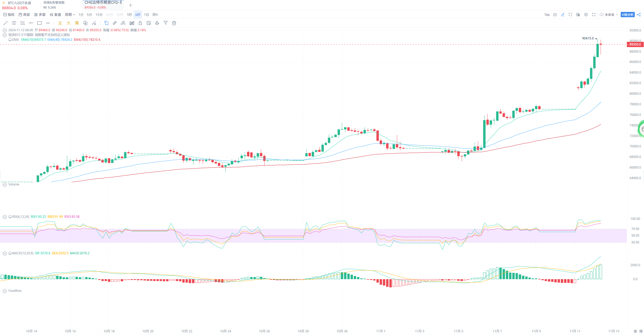Click the 16s countdown timer
This screenshot has height=335, width=644.
point(547,15)
